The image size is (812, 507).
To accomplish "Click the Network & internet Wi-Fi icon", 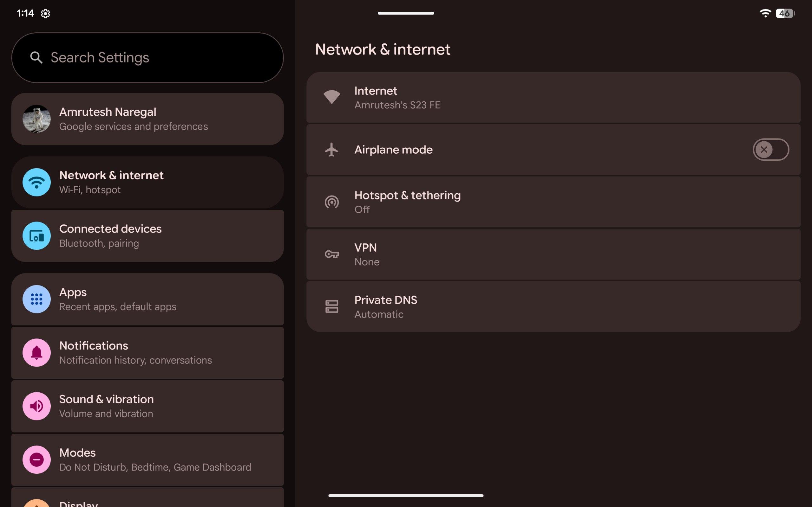I will [x=36, y=182].
